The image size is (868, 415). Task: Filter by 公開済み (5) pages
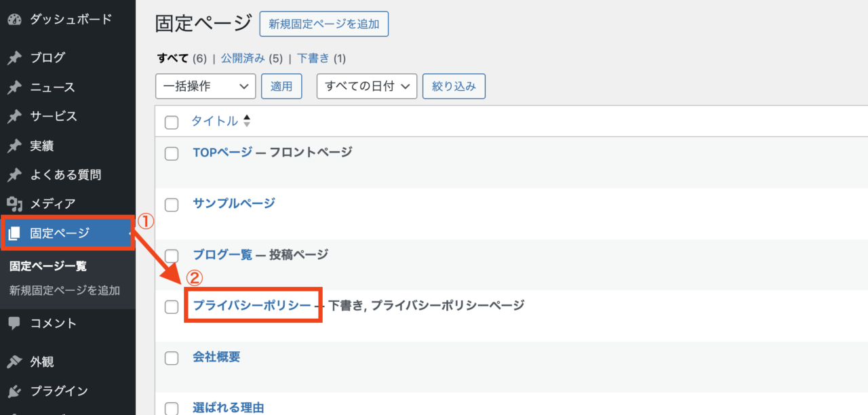(x=252, y=58)
